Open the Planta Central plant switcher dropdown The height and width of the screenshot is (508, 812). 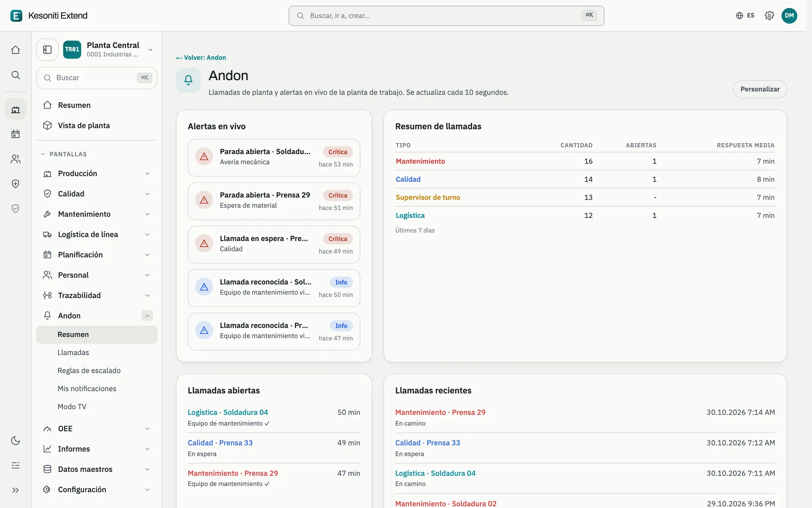tap(109, 50)
